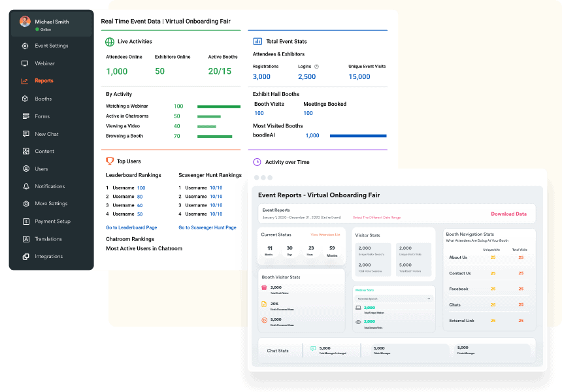Click the Top Users trophy icon

[110, 161]
